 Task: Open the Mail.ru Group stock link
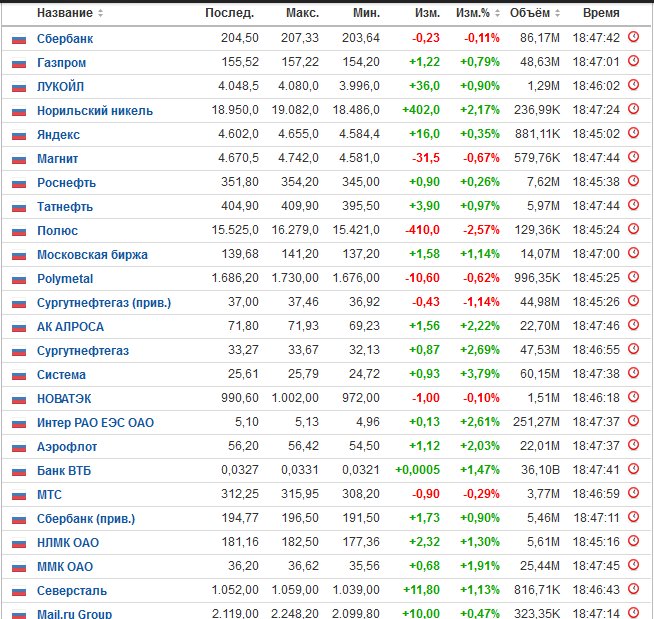[x=74, y=614]
